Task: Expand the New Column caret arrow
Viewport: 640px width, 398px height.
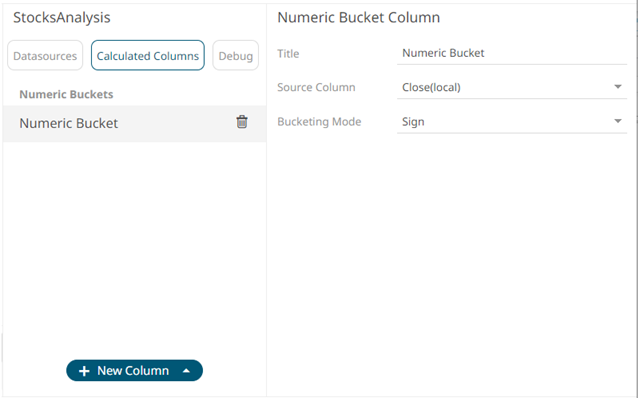Action: [186, 371]
